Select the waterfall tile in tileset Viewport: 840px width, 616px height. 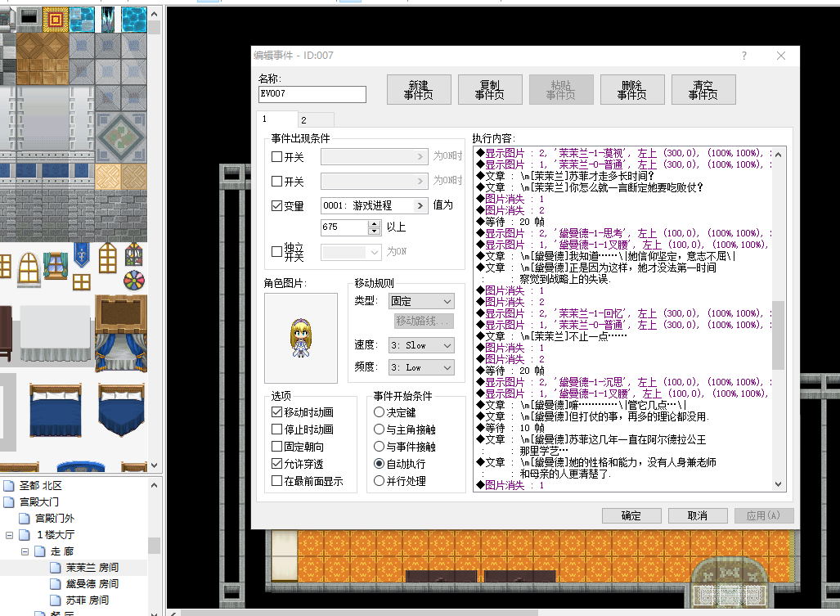[108, 20]
